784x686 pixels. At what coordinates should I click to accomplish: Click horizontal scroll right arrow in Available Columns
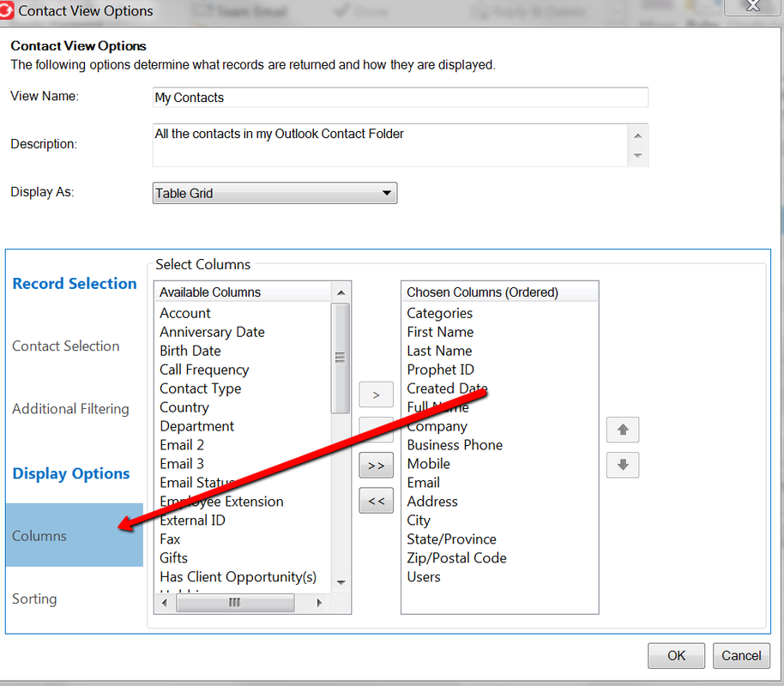pos(319,603)
